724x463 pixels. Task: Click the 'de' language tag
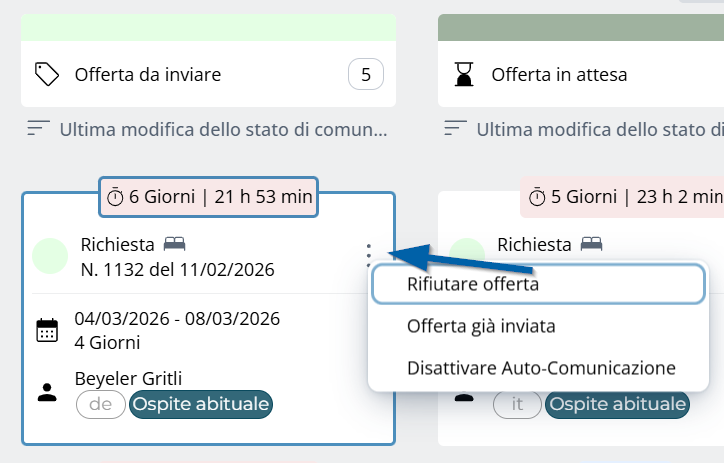[x=101, y=404]
